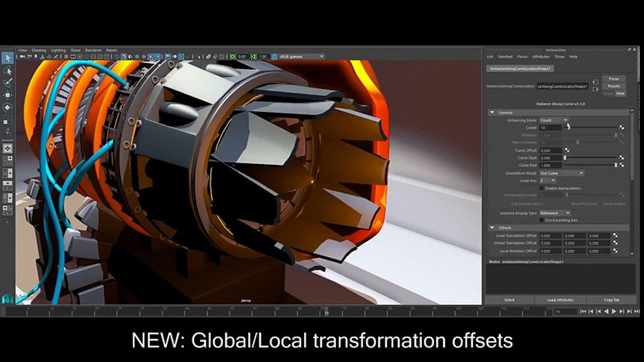Click the camera select icon in viewport toolbar

(22, 56)
